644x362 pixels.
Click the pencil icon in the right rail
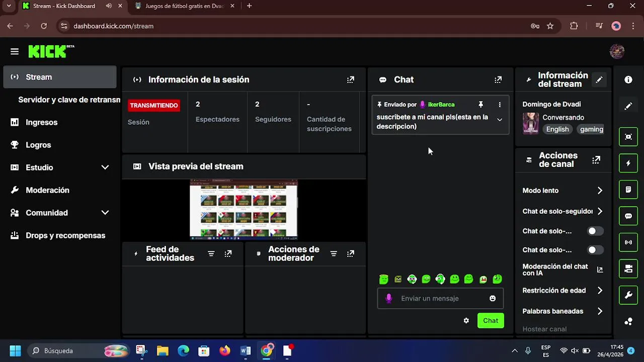click(628, 106)
